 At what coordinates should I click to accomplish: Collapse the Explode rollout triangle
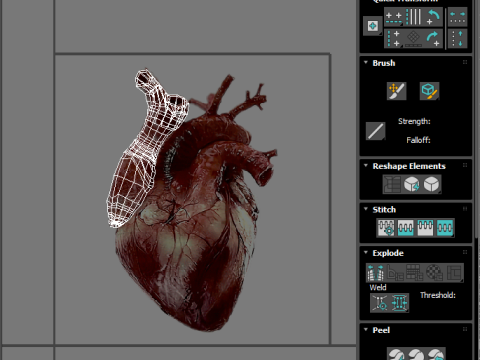(x=366, y=252)
